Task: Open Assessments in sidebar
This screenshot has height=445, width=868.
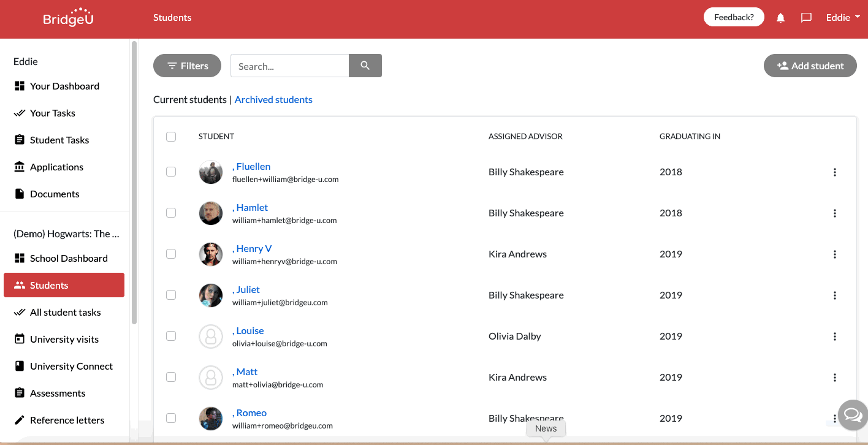Action: (64, 393)
